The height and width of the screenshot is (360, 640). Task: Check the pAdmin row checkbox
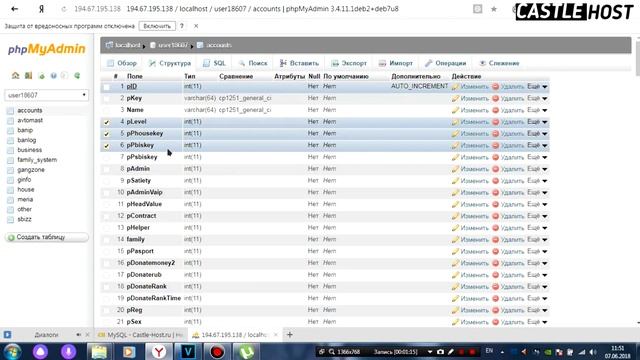tap(107, 169)
